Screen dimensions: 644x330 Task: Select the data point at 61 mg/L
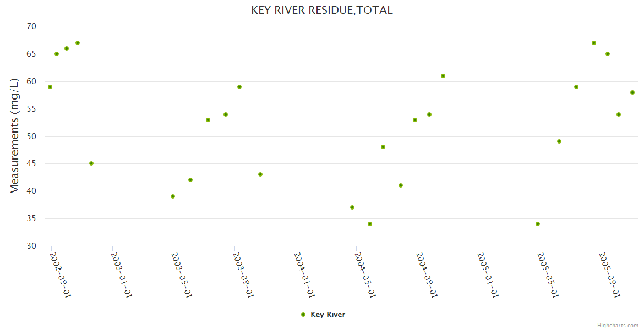(x=443, y=76)
